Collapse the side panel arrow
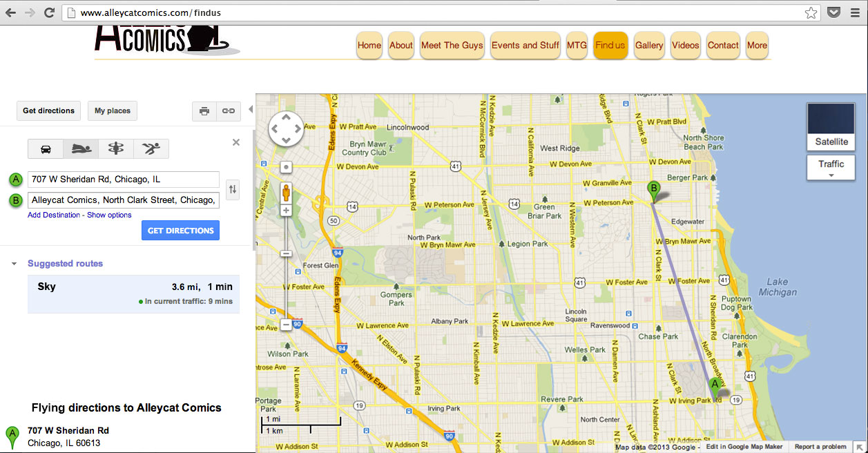Image resolution: width=868 pixels, height=453 pixels. [251, 109]
